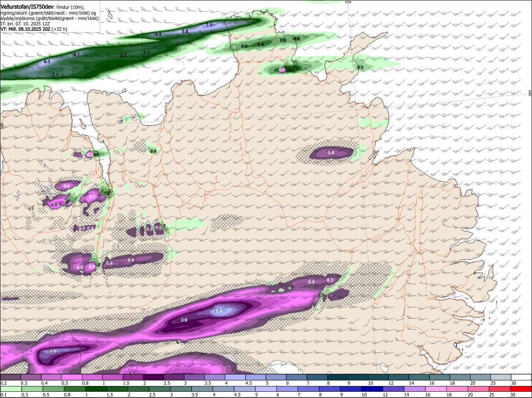Pick the white swatch ending the snow scale
Image resolution: width=532 pixels, height=398 pixels.
(x=521, y=377)
